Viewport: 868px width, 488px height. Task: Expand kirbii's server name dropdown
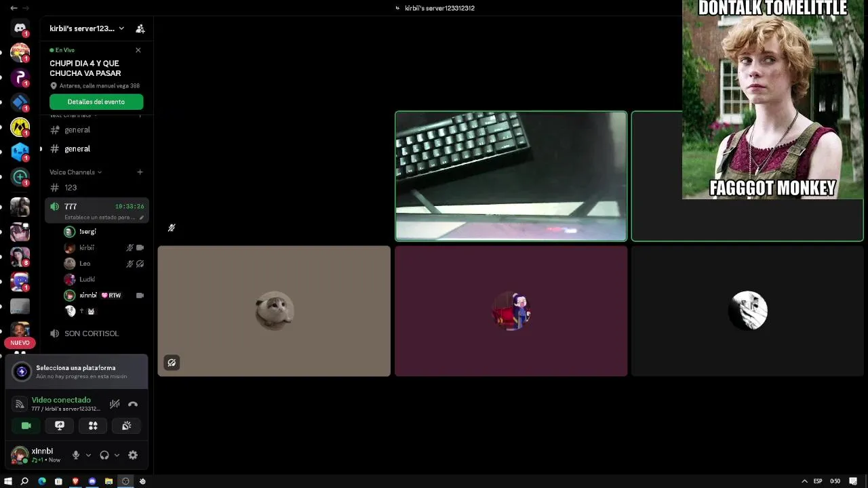121,28
